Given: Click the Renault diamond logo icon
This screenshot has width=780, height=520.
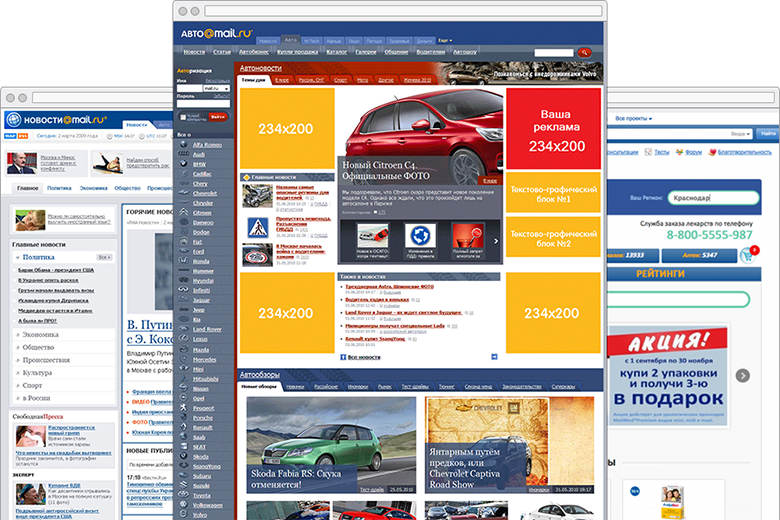Looking at the screenshot, I should [184, 427].
